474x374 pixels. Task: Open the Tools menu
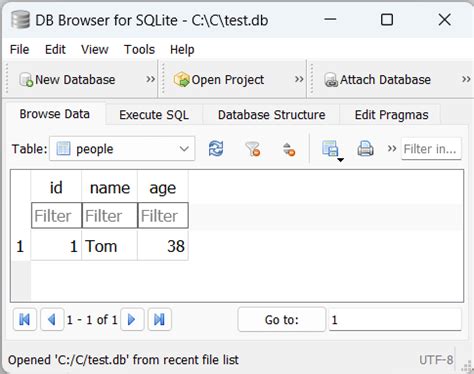(x=139, y=50)
